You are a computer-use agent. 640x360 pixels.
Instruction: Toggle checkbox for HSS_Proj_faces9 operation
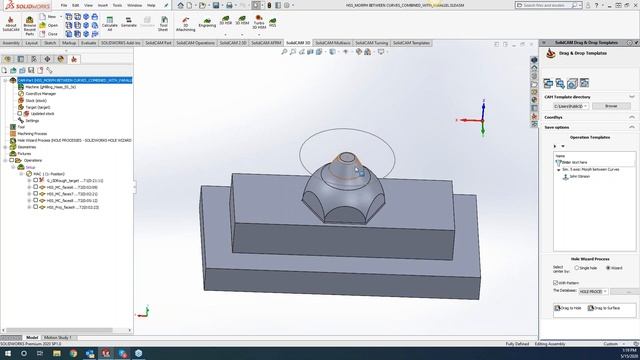click(36, 207)
